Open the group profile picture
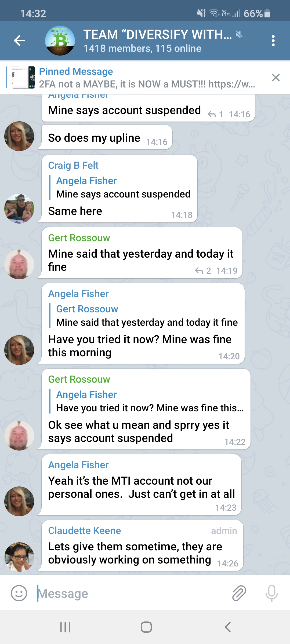The image size is (290, 644). (60, 41)
